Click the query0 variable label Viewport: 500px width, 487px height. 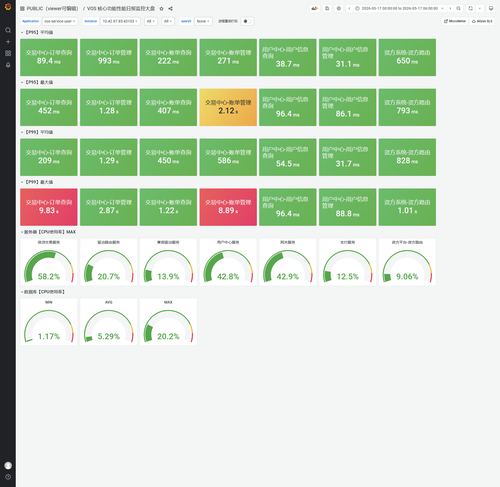point(186,21)
